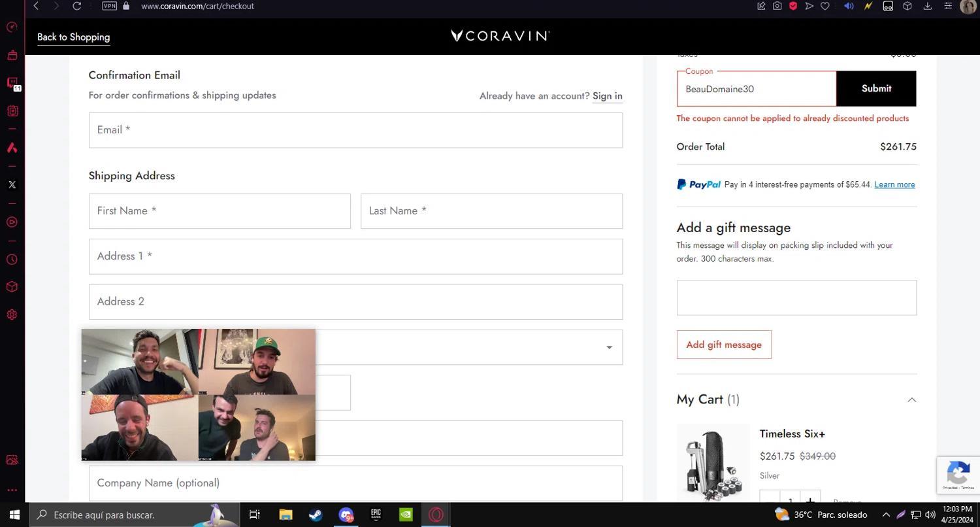Image resolution: width=980 pixels, height=527 pixels.
Task: Focus the Address 2 field
Action: (355, 302)
